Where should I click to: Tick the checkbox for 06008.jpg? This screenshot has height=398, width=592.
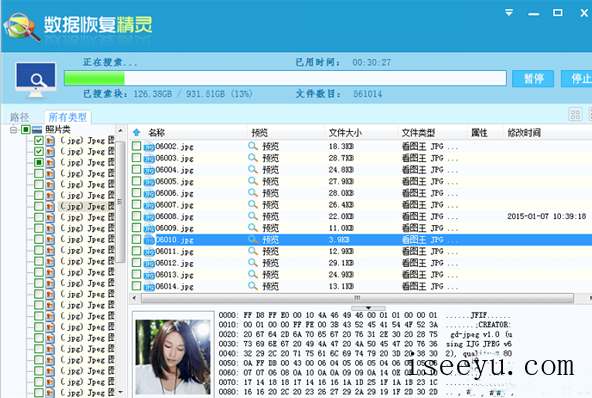click(x=136, y=216)
